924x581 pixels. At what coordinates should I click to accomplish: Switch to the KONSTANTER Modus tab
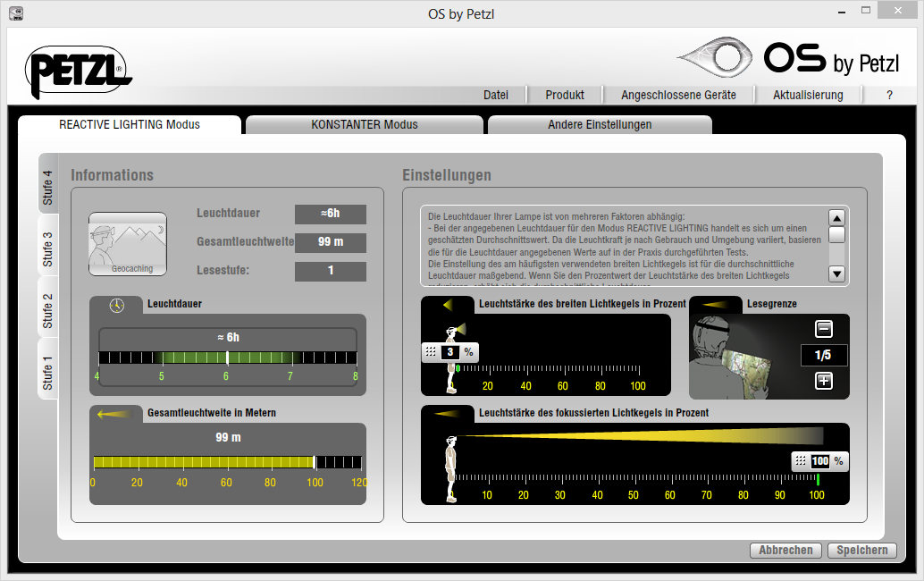tap(365, 125)
